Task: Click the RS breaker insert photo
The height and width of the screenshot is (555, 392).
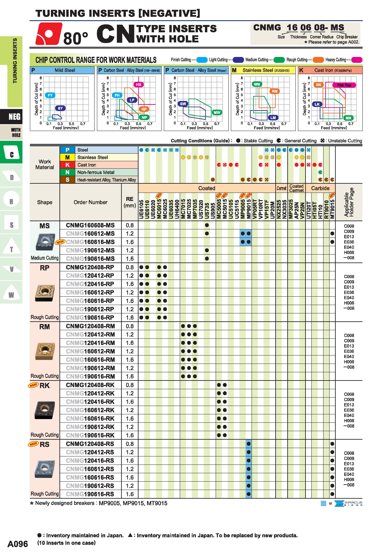Action: 45,469
